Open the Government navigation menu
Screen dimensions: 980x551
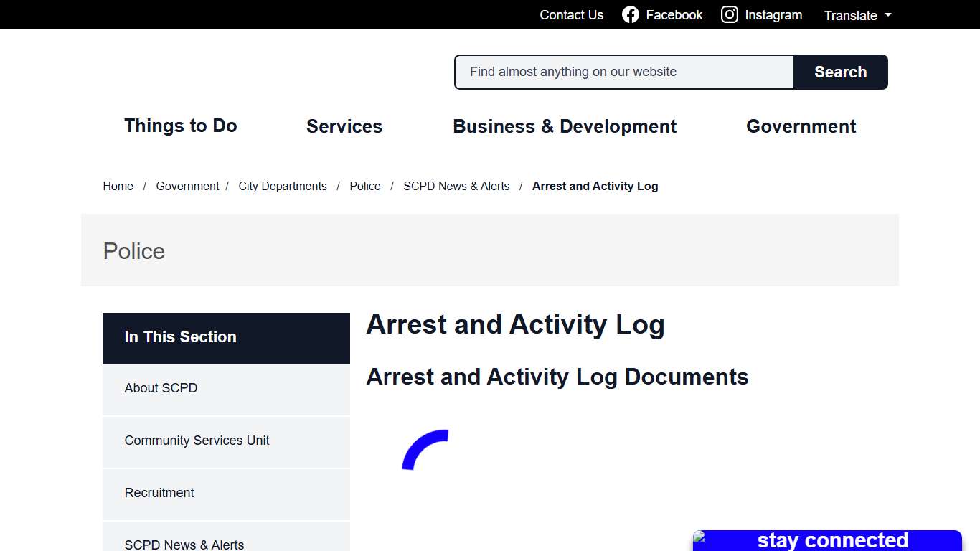coord(801,126)
